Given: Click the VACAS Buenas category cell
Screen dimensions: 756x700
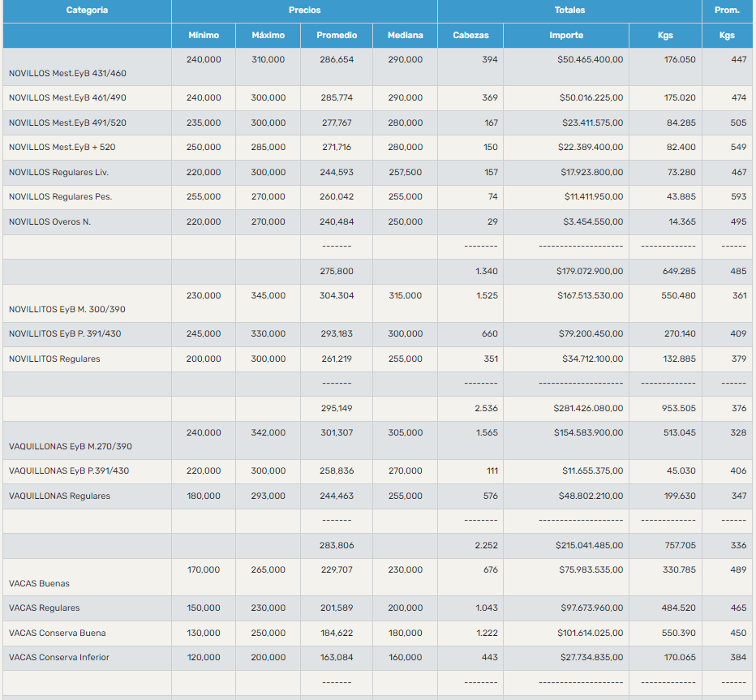Looking at the screenshot, I should [39, 583].
